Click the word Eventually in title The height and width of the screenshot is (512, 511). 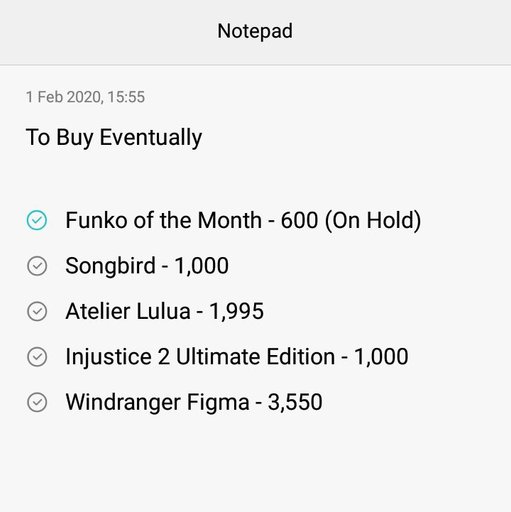coord(151,137)
